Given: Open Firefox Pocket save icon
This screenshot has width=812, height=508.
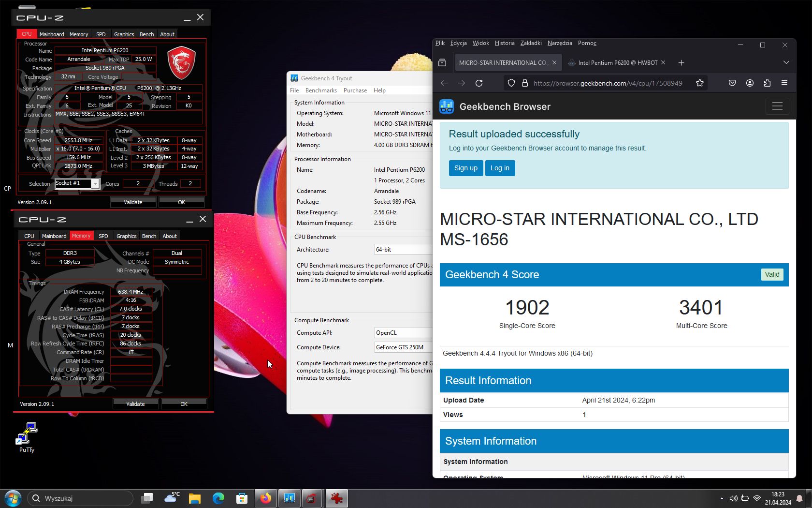Looking at the screenshot, I should coord(732,83).
